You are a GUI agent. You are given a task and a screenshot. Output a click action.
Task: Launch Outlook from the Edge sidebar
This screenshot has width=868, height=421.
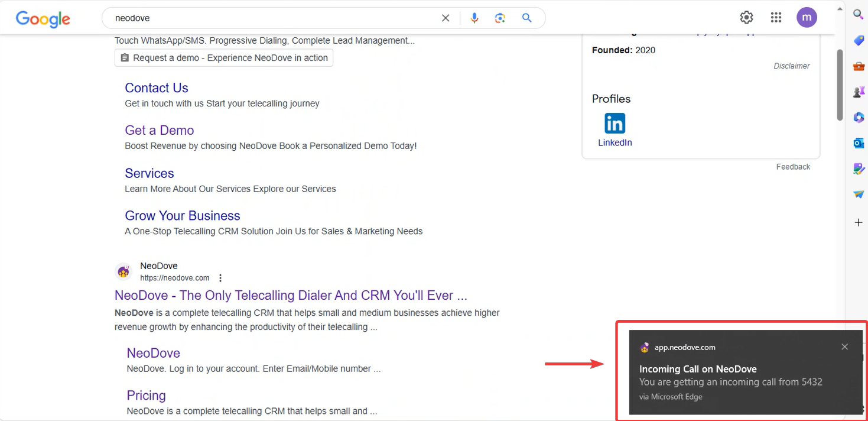point(859,143)
